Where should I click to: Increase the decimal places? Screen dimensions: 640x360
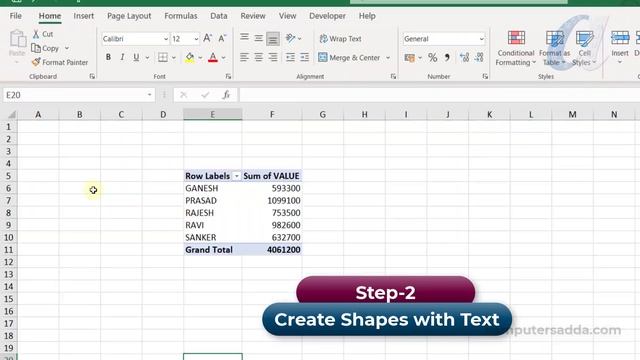coord(464,58)
